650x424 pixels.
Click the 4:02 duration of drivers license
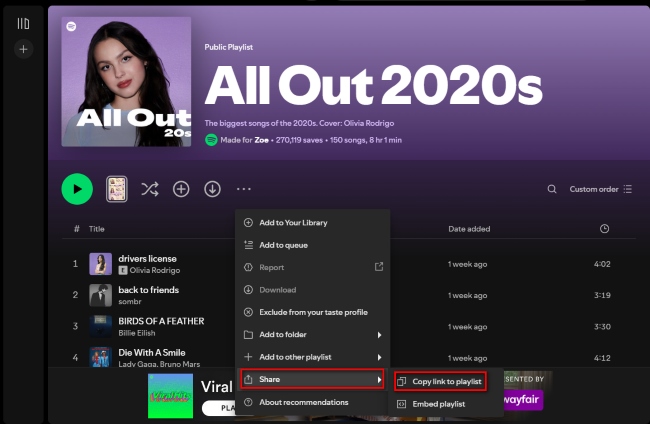pos(602,264)
